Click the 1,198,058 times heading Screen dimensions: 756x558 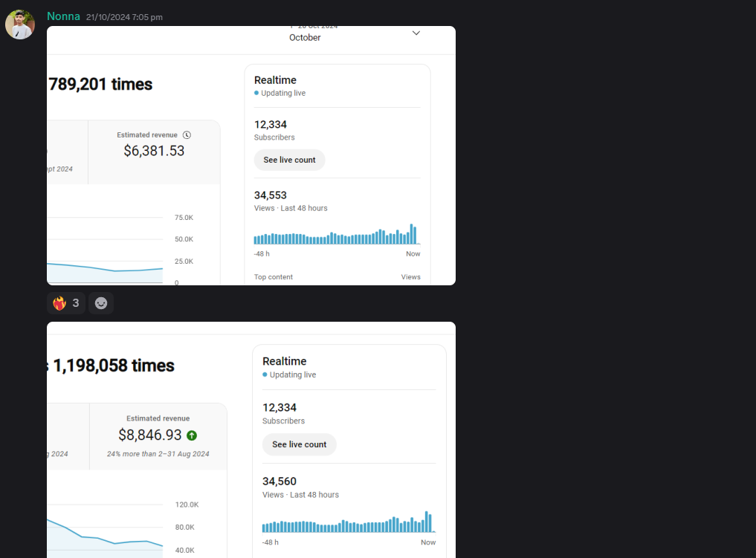[x=114, y=366]
